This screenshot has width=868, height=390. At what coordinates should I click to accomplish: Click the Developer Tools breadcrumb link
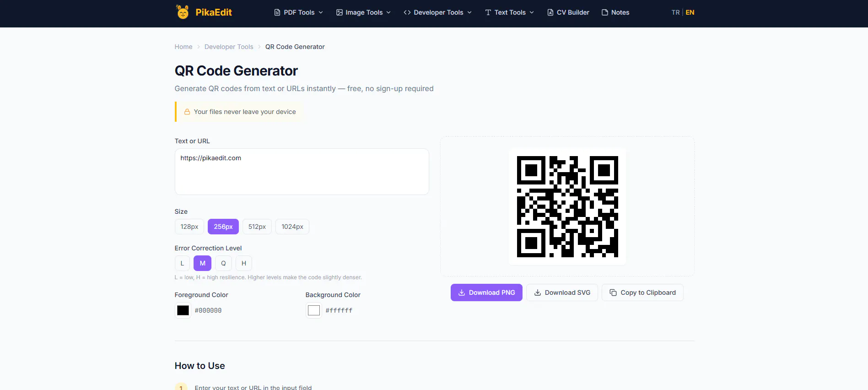(229, 47)
